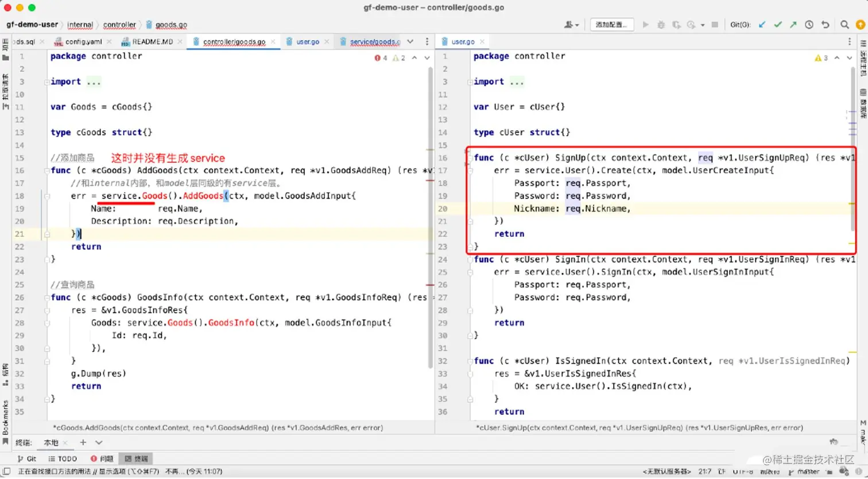This screenshot has width=868, height=479.
Task: Collapse AddGoods function at line 16
Action: [x=47, y=170]
